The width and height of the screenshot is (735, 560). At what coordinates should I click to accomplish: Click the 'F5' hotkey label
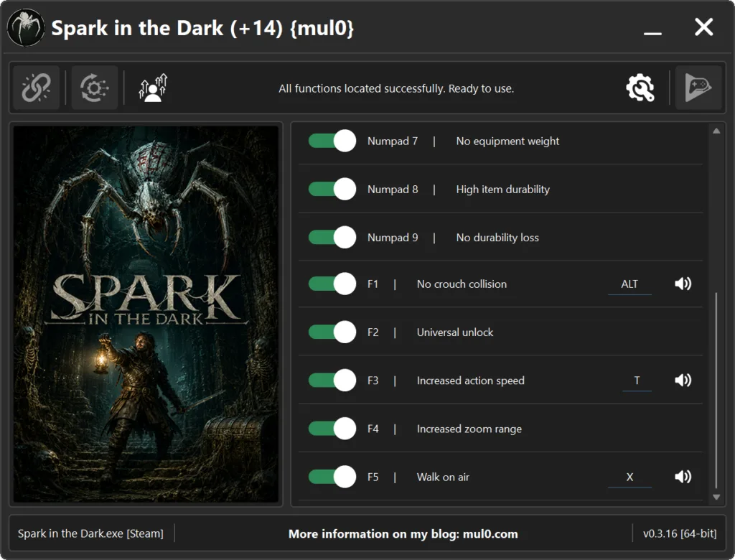pos(373,477)
